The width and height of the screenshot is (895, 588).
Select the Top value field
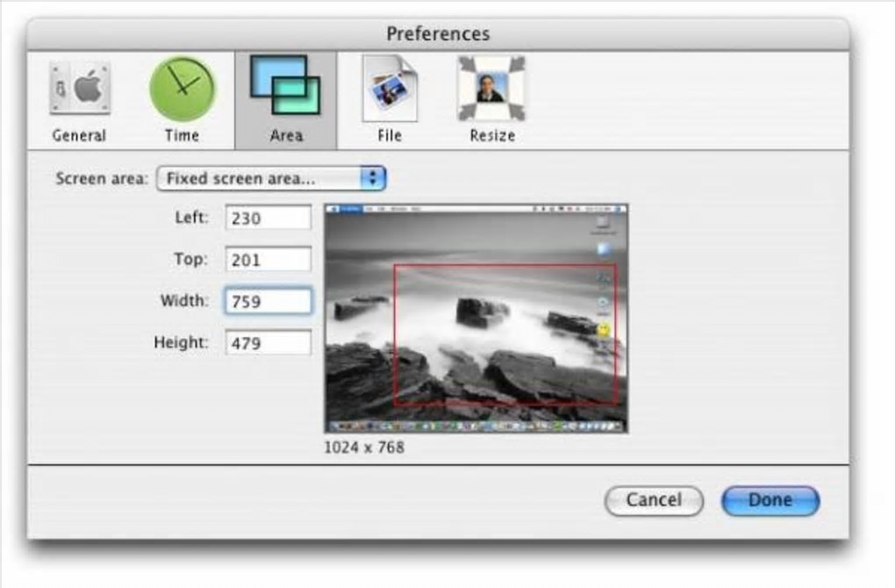(x=268, y=259)
